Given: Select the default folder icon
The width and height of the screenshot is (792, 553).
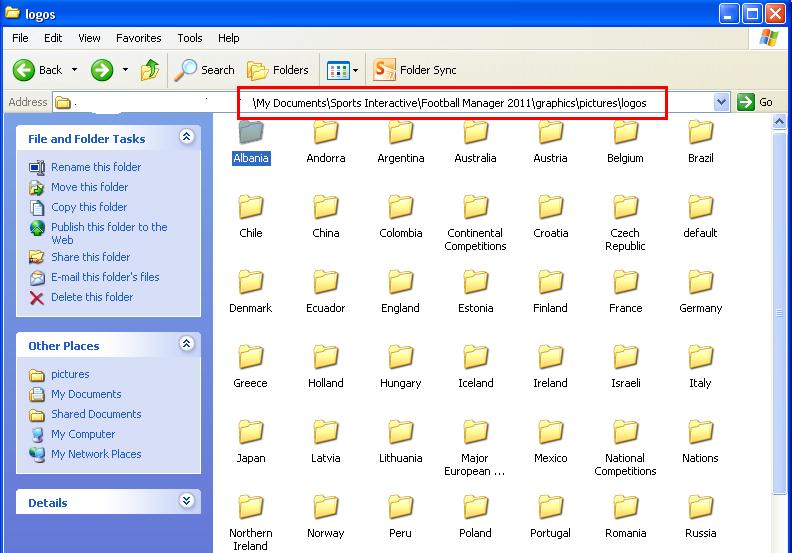Looking at the screenshot, I should click(701, 207).
